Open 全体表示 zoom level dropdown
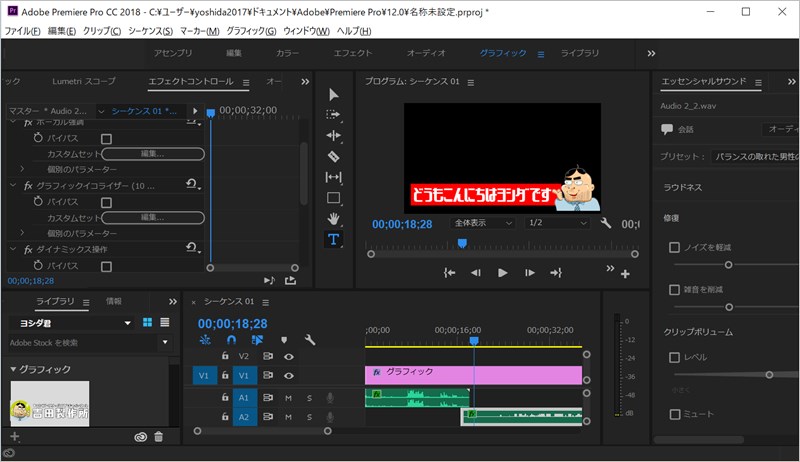Screen dimensions: 800x462 [482, 223]
